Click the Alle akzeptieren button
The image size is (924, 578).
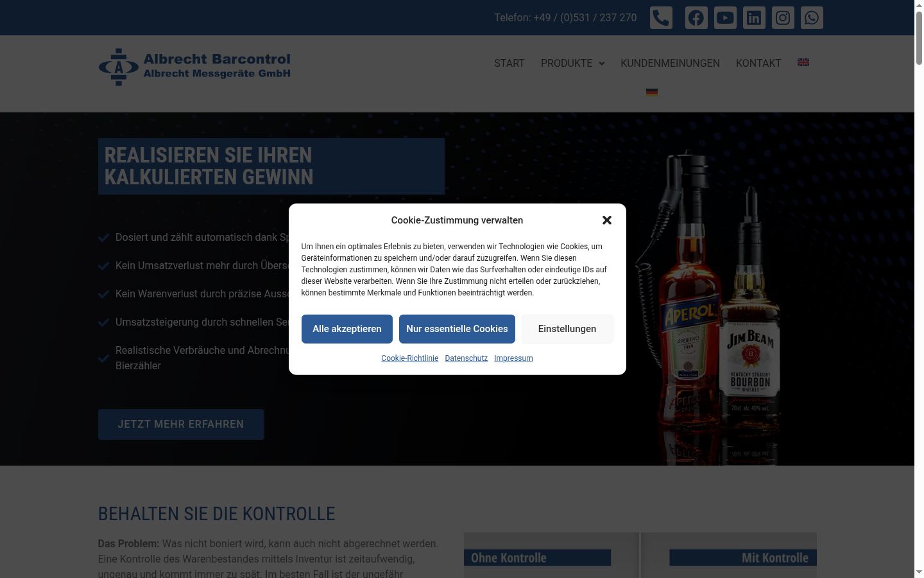point(347,329)
